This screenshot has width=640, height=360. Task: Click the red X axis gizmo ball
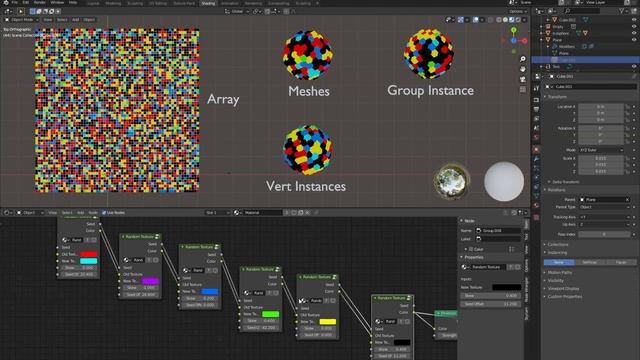tap(524, 41)
